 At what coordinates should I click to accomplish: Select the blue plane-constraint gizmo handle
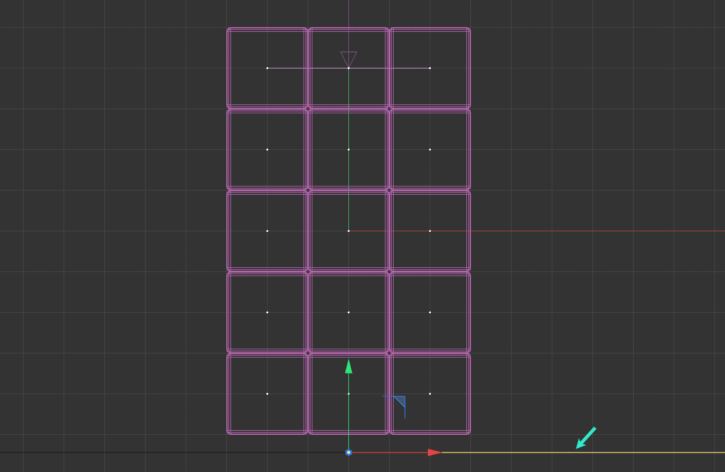tap(397, 403)
